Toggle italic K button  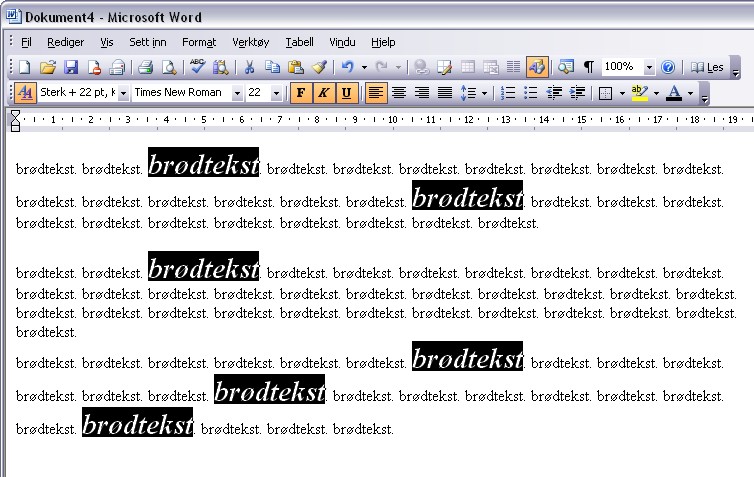click(x=324, y=93)
